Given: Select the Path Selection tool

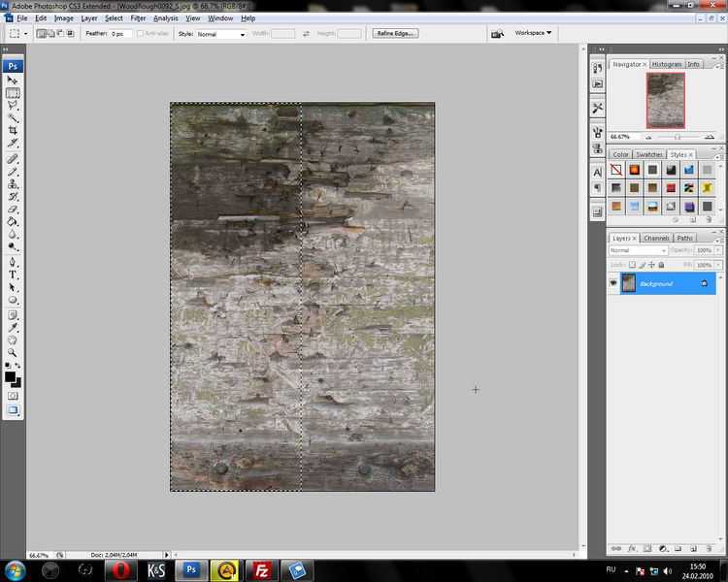Looking at the screenshot, I should (13, 287).
